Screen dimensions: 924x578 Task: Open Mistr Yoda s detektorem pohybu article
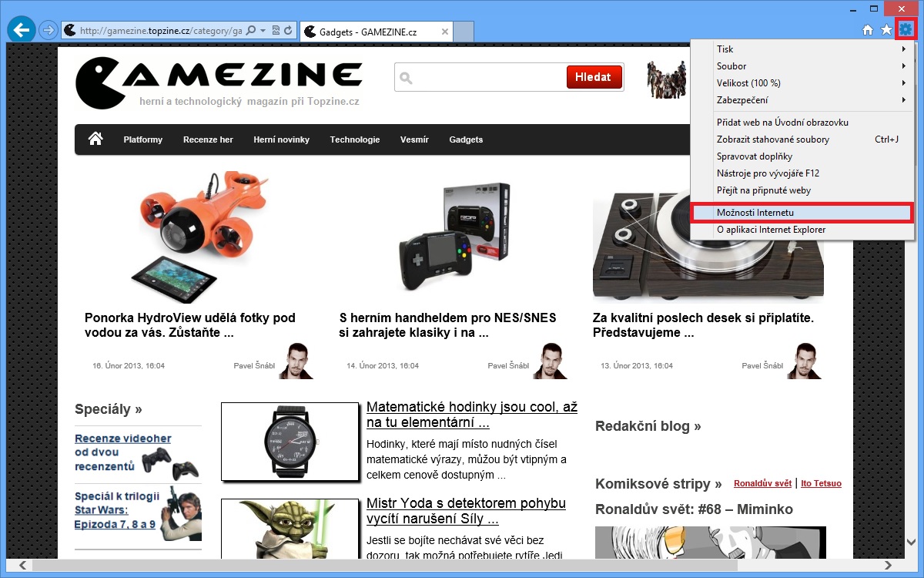click(x=467, y=511)
